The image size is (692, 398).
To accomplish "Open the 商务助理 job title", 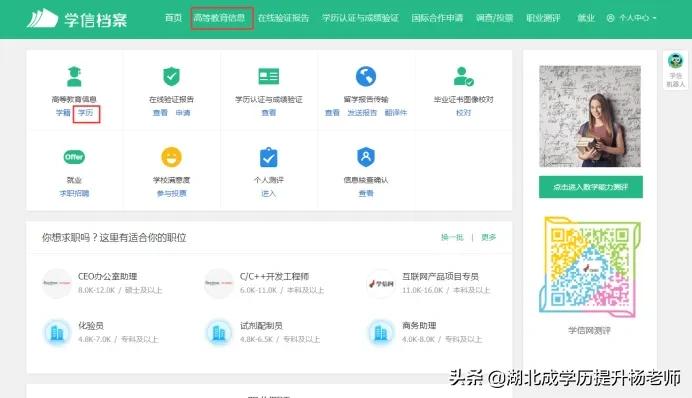I will pos(419,326).
